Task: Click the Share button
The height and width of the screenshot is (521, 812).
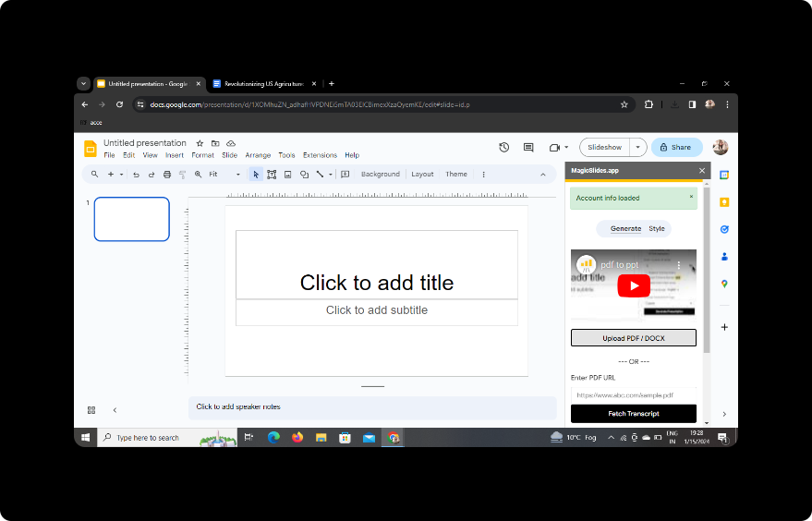Action: pos(677,148)
